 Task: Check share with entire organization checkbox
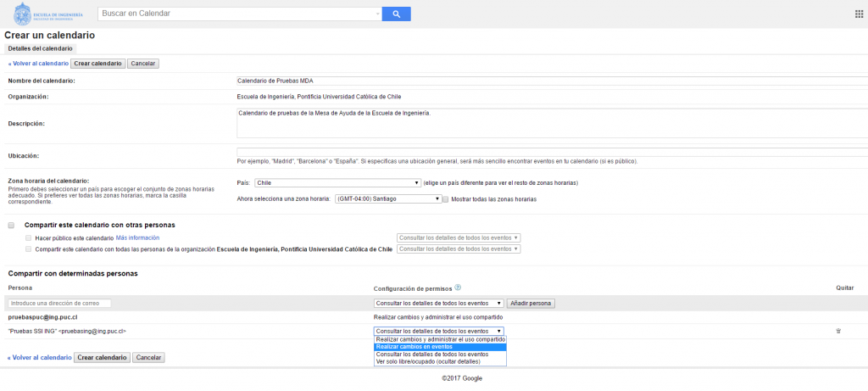[28, 249]
